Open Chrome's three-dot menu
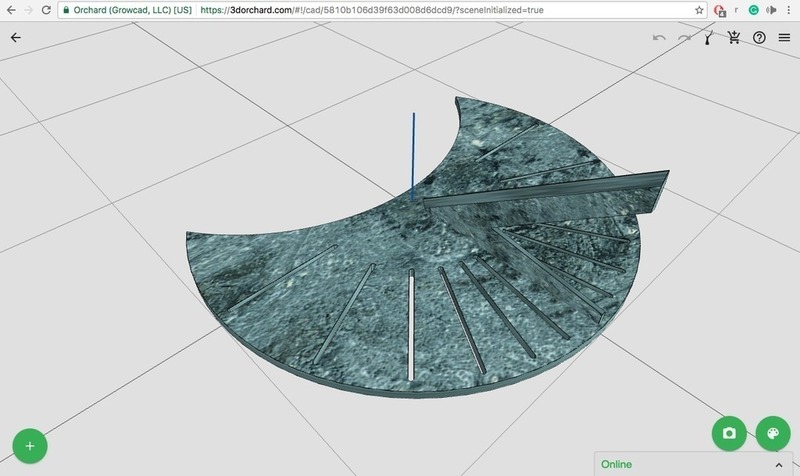The width and height of the screenshot is (800, 476). click(x=788, y=10)
